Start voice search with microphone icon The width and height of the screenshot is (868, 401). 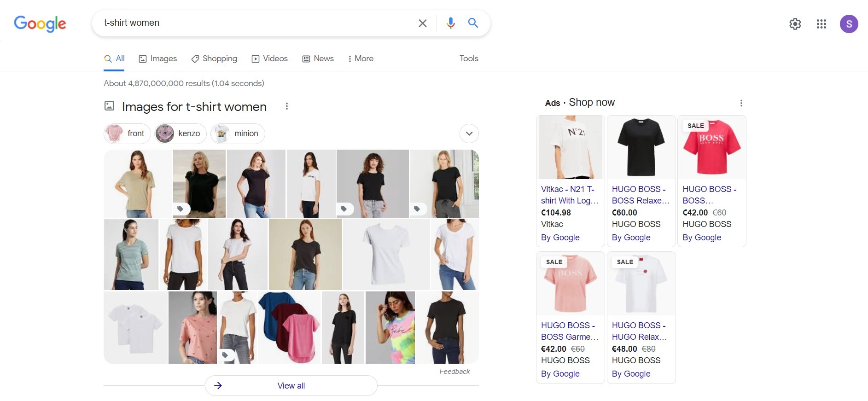click(x=451, y=23)
